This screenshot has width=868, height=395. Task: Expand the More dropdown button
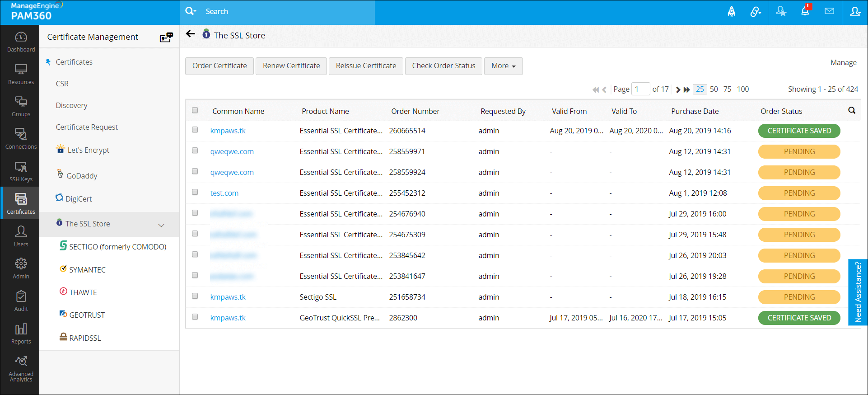click(x=503, y=66)
